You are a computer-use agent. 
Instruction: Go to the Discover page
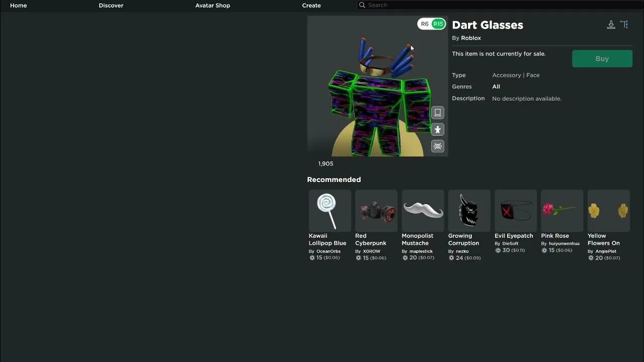(111, 6)
